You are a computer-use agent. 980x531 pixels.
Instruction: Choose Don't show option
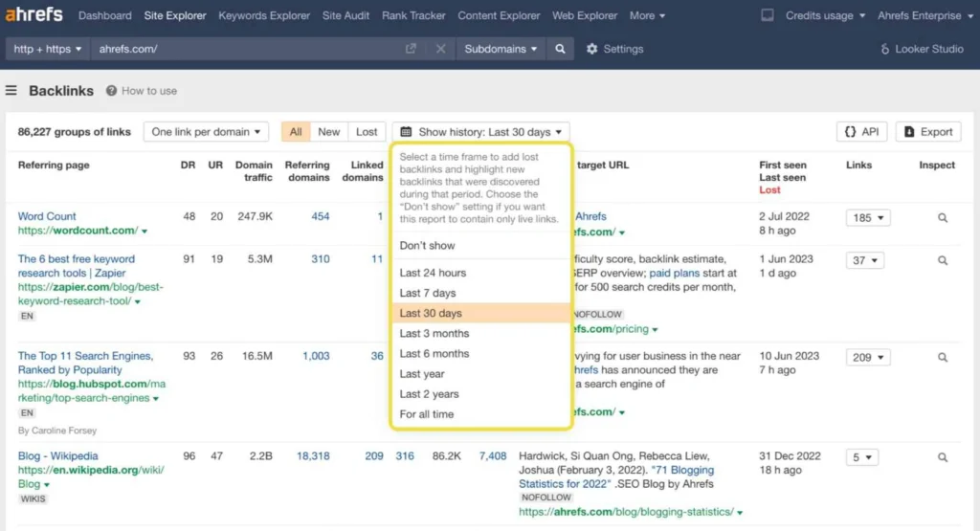(480, 246)
